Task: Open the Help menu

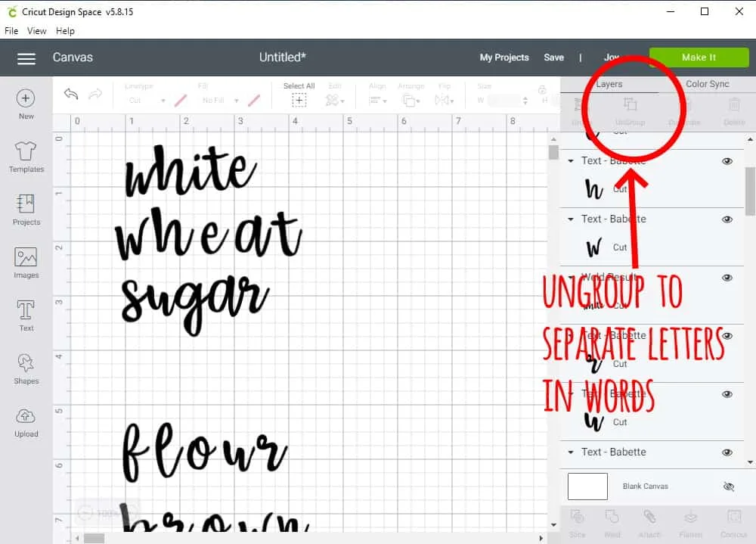Action: click(65, 31)
